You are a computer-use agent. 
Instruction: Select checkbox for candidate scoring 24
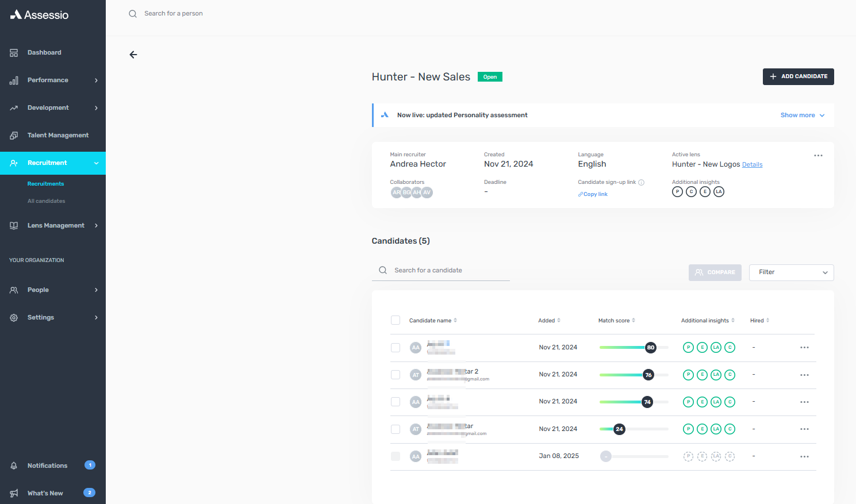(x=396, y=429)
